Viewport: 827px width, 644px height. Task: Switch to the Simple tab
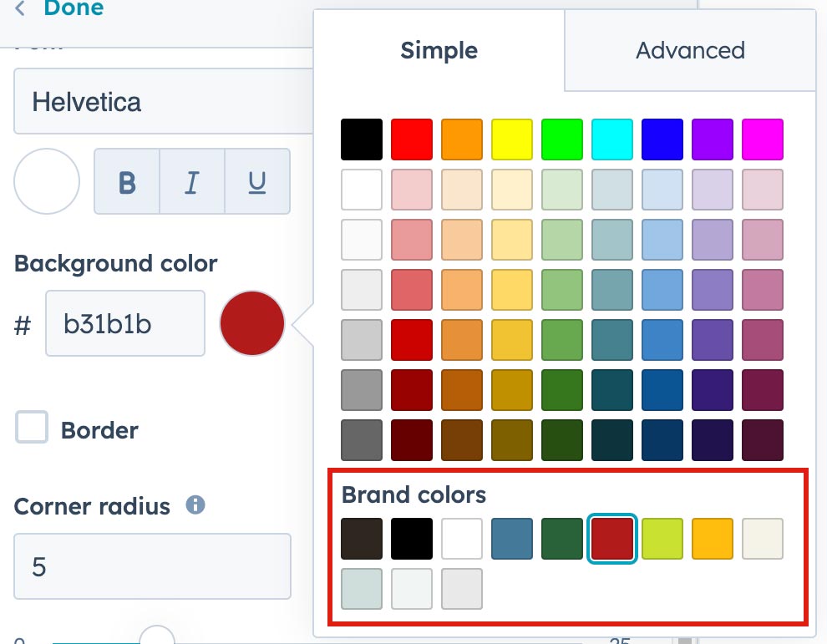pyautogui.click(x=439, y=50)
